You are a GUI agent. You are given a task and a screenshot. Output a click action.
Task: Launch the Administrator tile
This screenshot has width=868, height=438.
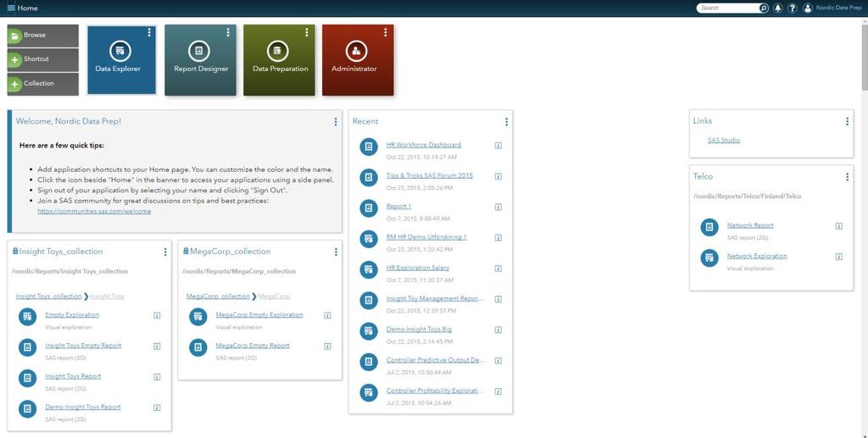click(x=358, y=60)
